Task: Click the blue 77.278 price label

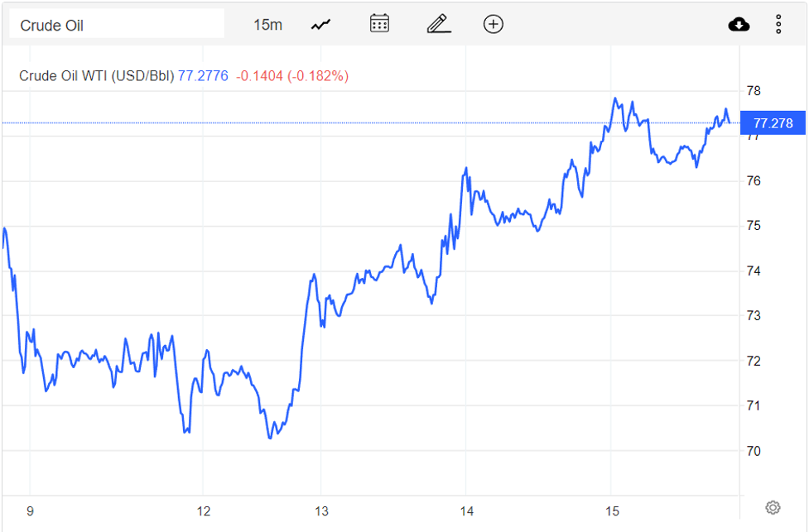Action: (773, 122)
